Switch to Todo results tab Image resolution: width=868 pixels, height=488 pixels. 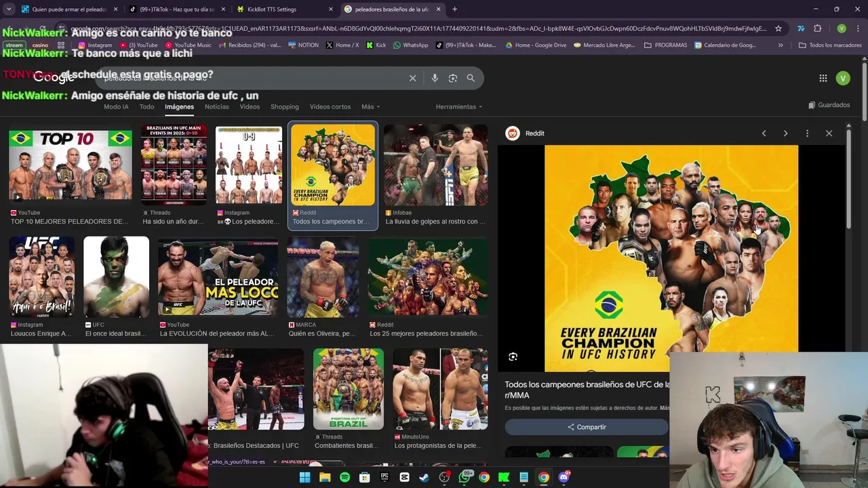point(146,106)
